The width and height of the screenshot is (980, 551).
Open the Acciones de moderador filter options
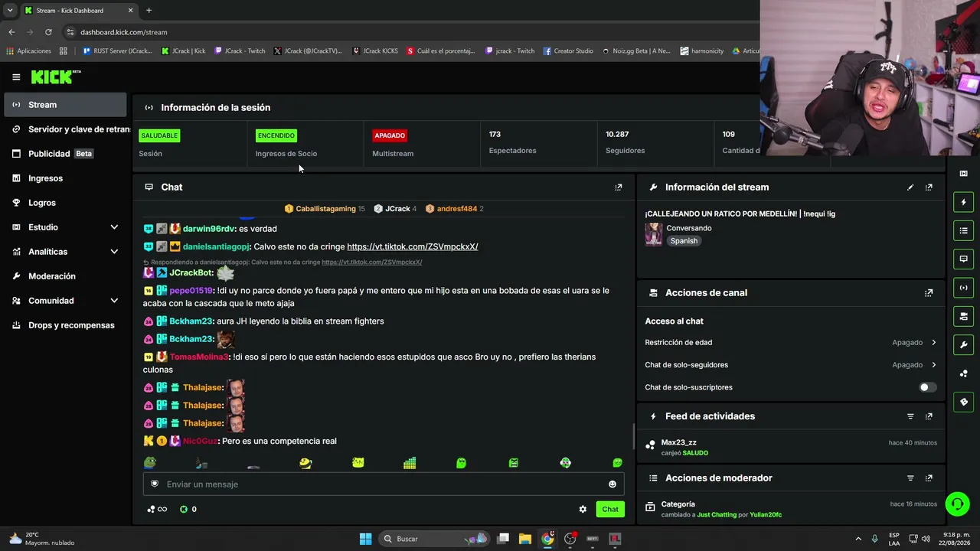[910, 478]
